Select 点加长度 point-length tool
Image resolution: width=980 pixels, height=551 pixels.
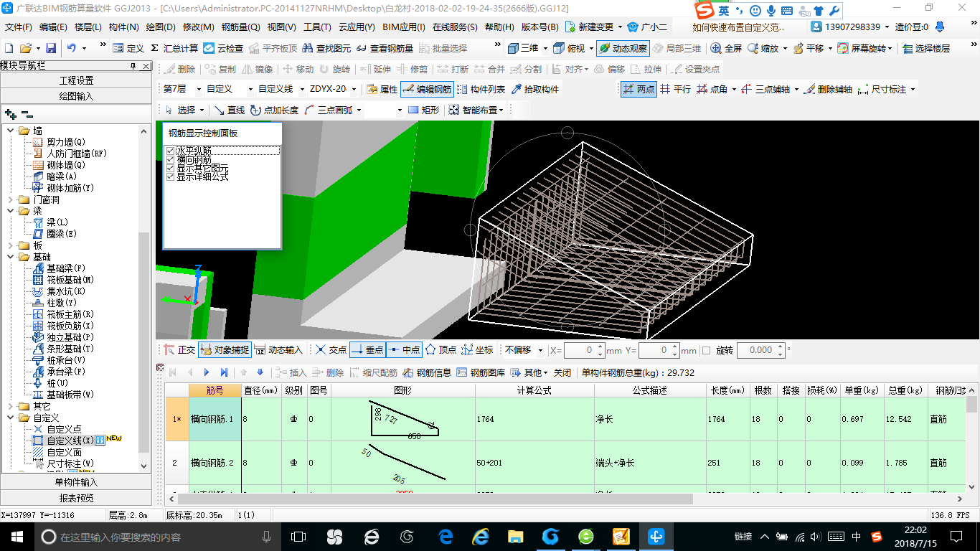click(274, 110)
